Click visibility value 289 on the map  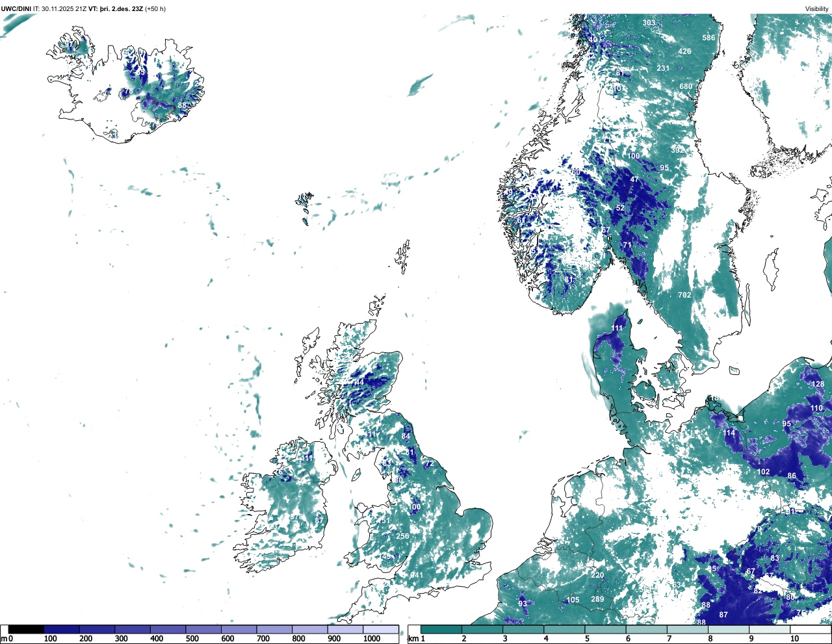pos(597,599)
